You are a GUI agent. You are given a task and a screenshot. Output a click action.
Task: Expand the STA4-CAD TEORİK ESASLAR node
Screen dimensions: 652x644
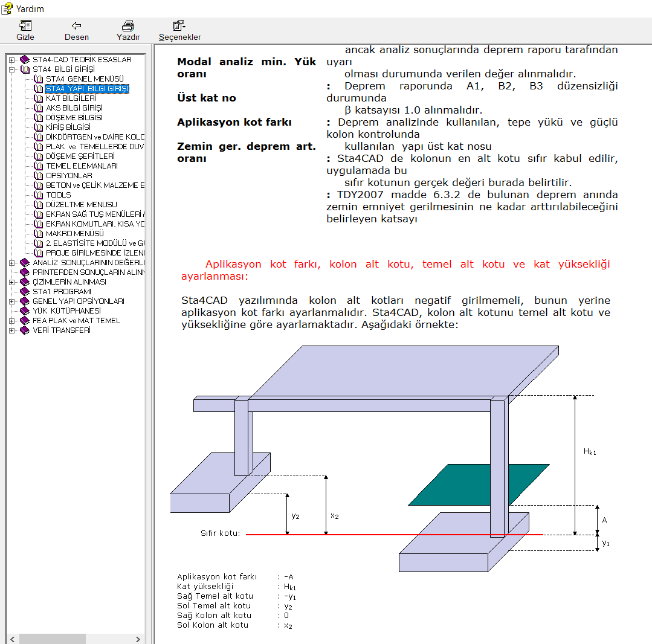tap(11, 60)
